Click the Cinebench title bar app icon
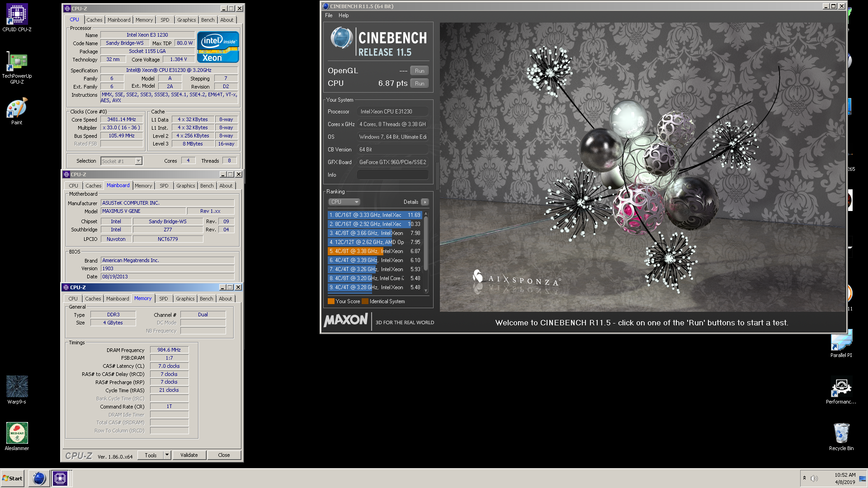Screen dimensions: 868x488 [x=325, y=6]
